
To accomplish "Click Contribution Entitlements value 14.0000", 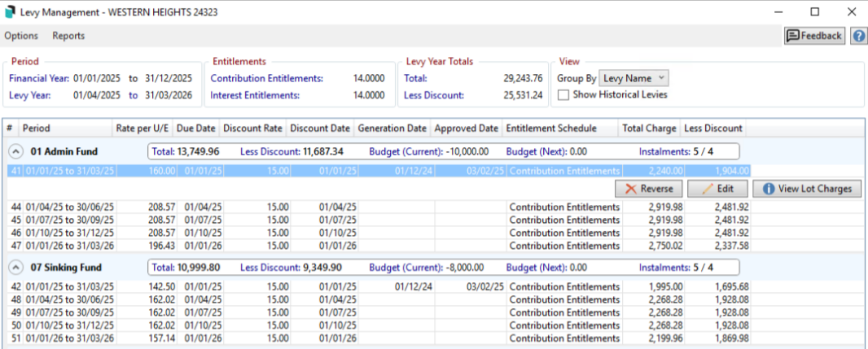I will tap(369, 79).
